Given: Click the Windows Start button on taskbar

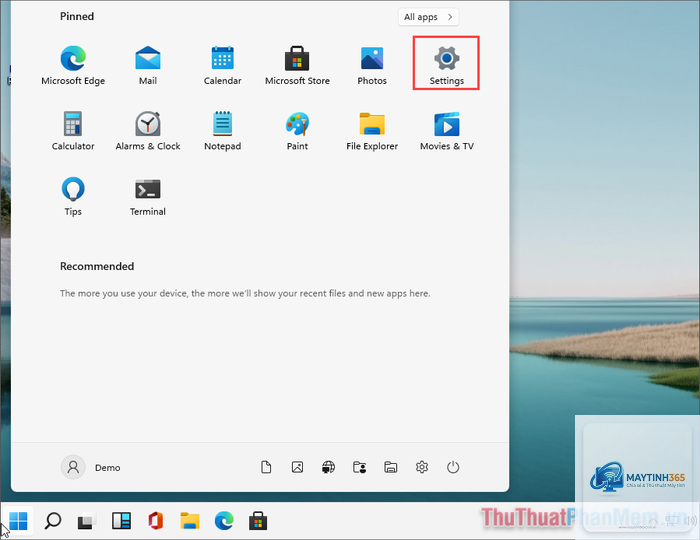Looking at the screenshot, I should (x=18, y=521).
